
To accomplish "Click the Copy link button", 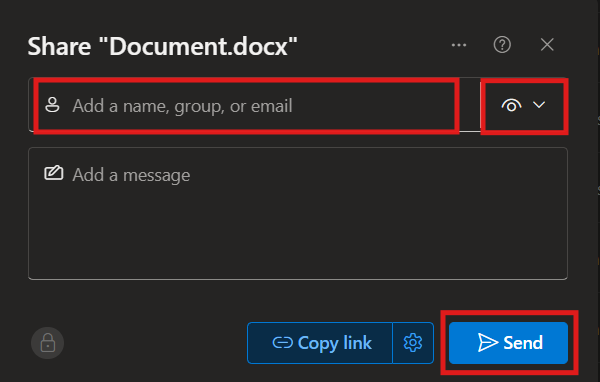I will click(320, 343).
